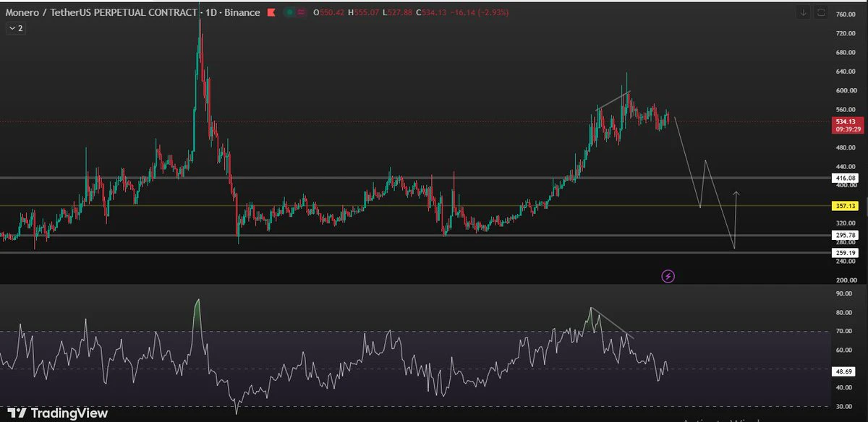Screen dimensions: 868x422
Task: Expand the collapsed indicators legend showing 2
Action: pos(15,28)
